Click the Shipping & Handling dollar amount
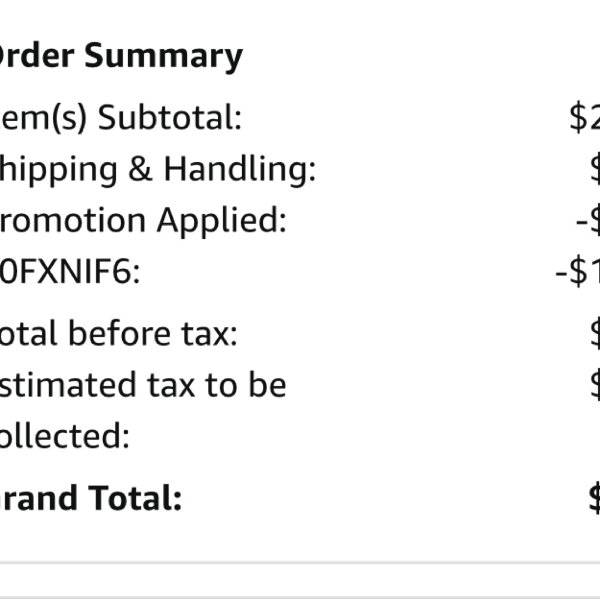The height and width of the screenshot is (600, 600). (x=595, y=169)
